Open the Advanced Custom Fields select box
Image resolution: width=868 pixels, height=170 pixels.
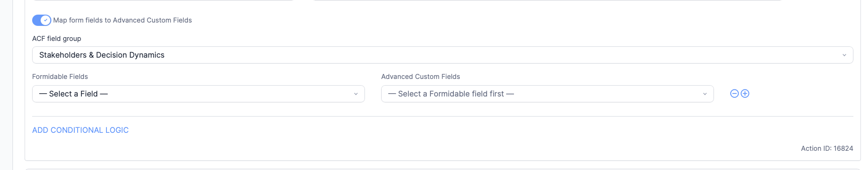click(547, 94)
